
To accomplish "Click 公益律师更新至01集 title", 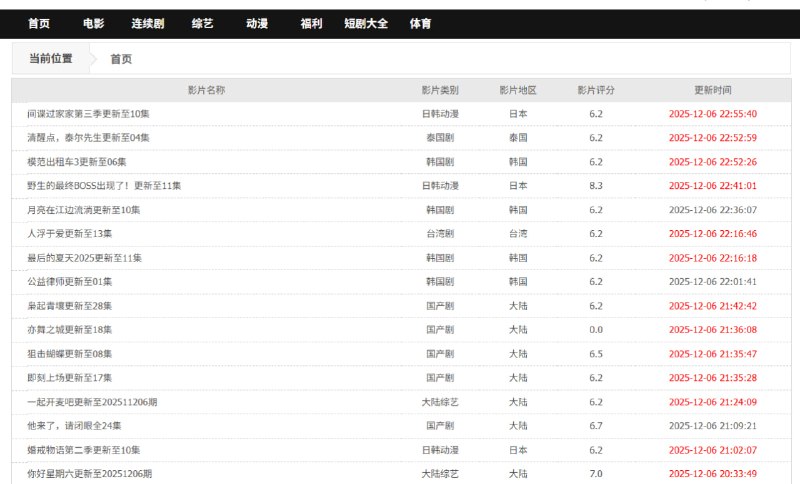I will pyautogui.click(x=69, y=282).
